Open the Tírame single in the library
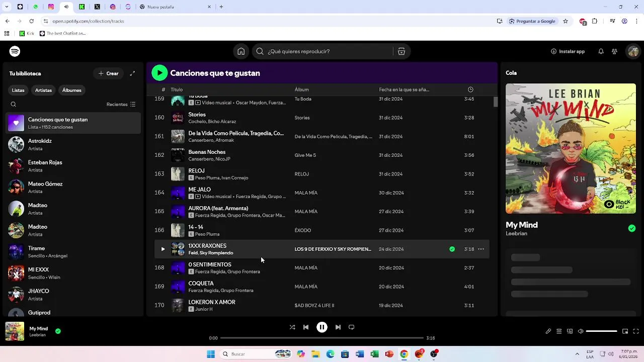This screenshot has width=644, height=362. click(73, 252)
